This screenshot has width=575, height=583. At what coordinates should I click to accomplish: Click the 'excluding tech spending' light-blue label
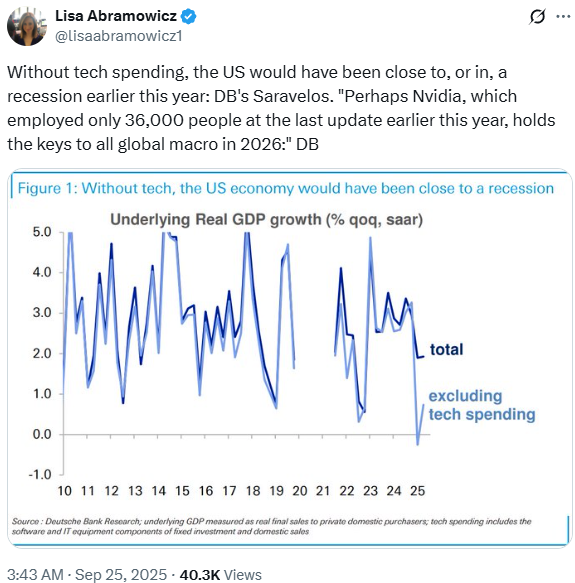tap(482, 405)
